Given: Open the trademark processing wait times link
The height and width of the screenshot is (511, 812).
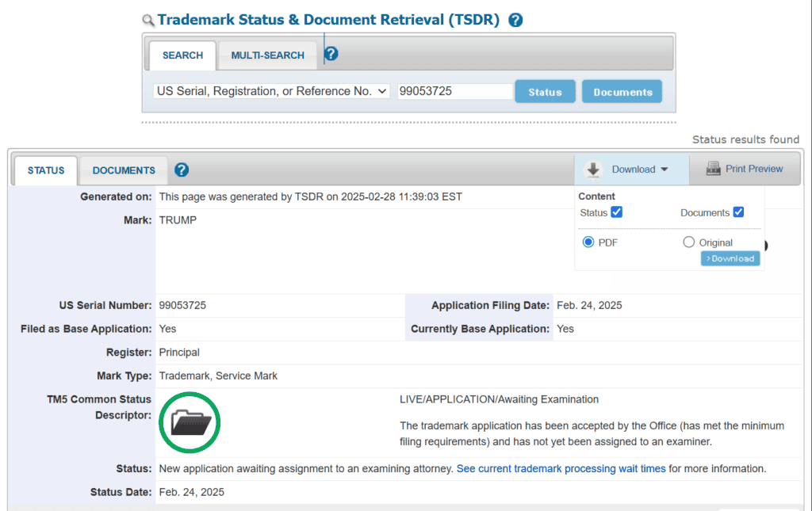Looking at the screenshot, I should [x=561, y=468].
